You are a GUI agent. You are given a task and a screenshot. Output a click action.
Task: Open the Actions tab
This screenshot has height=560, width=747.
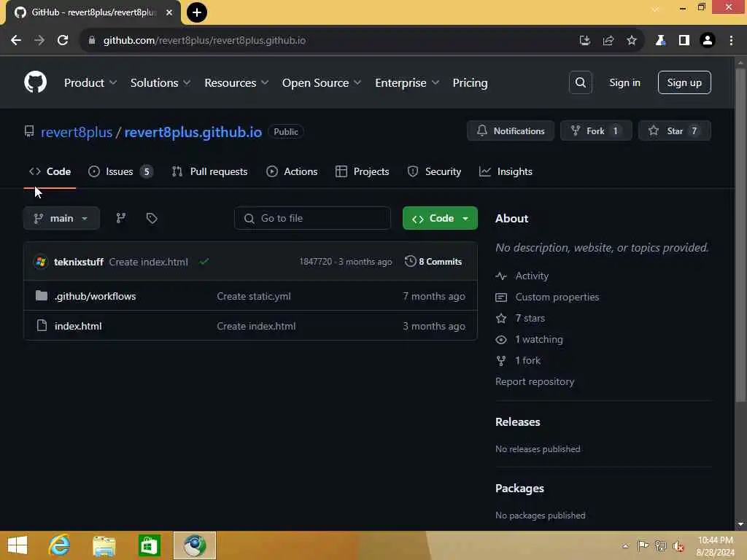[292, 171]
